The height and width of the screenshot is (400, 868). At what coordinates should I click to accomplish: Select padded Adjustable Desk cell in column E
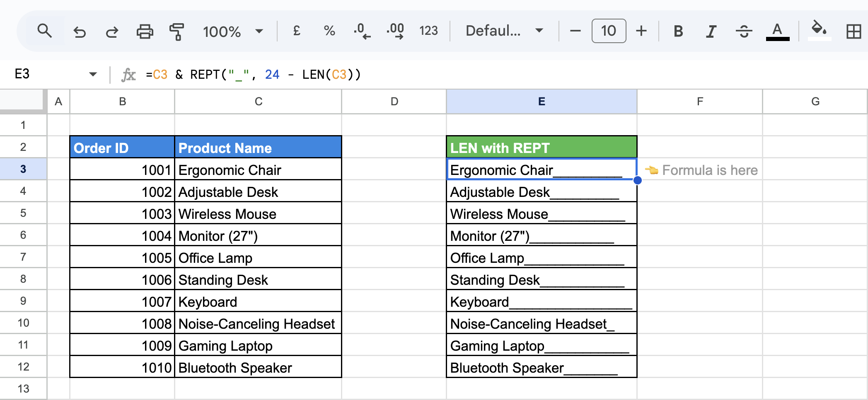pyautogui.click(x=542, y=191)
